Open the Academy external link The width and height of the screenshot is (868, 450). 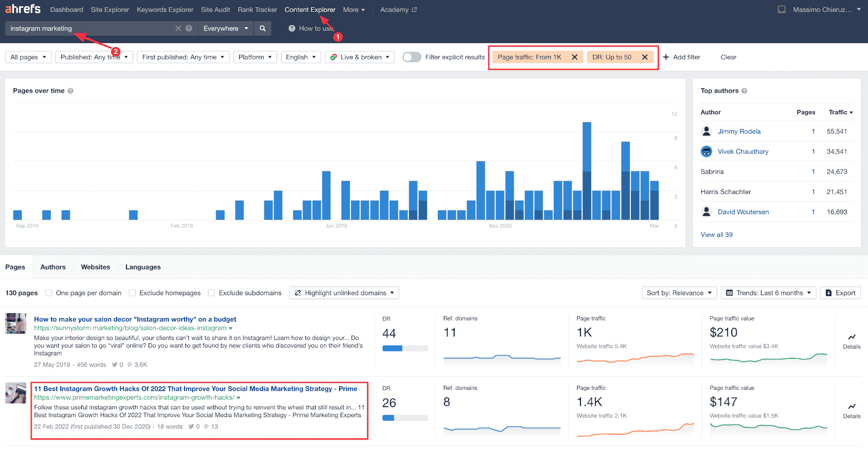pyautogui.click(x=398, y=10)
